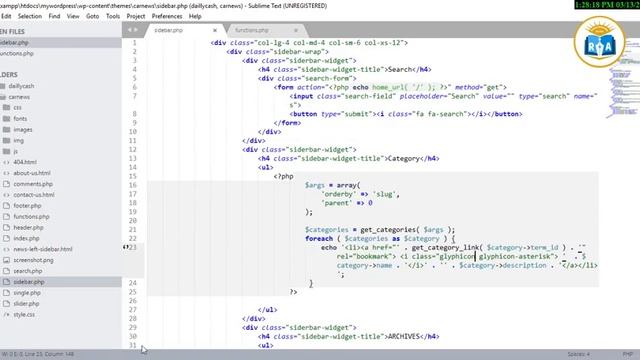Open functions.php in the folder tree
This screenshot has height=360, width=640.
pos(31,217)
